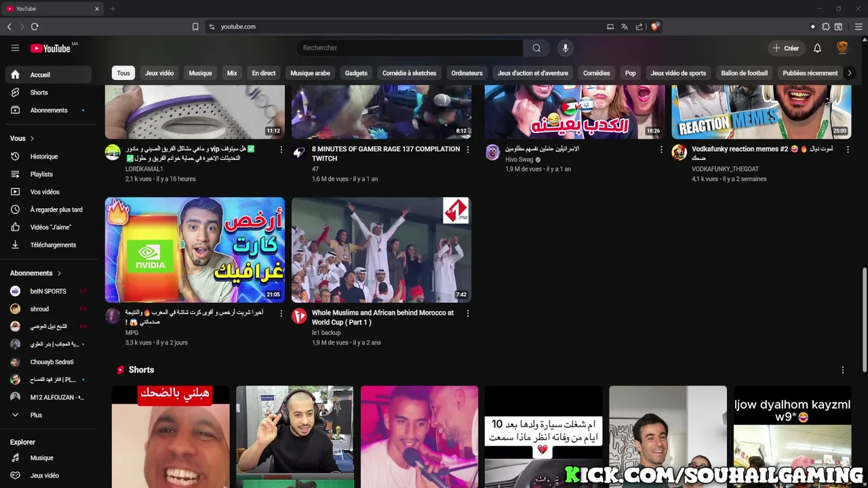Show more filter chips arrow
Image resolution: width=868 pixels, height=488 pixels.
pos(849,73)
